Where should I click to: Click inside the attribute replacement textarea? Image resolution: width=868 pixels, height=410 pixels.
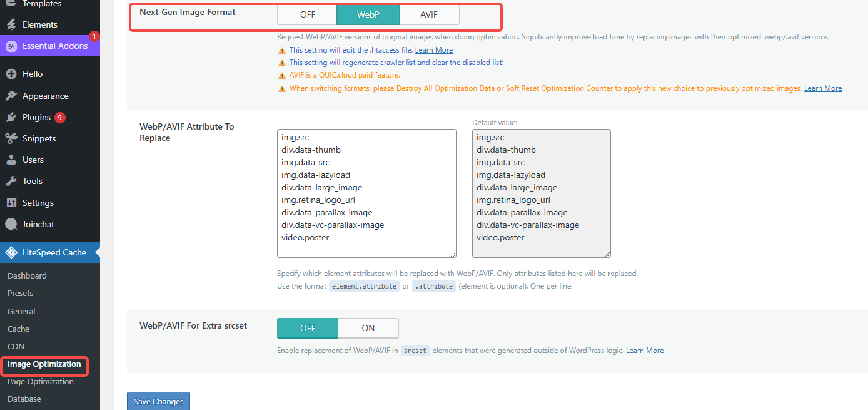pyautogui.click(x=366, y=193)
